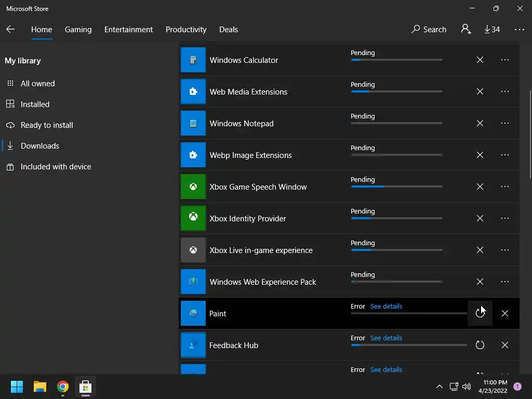Click the Windows Calculator app icon
This screenshot has width=532, height=399.
point(193,60)
